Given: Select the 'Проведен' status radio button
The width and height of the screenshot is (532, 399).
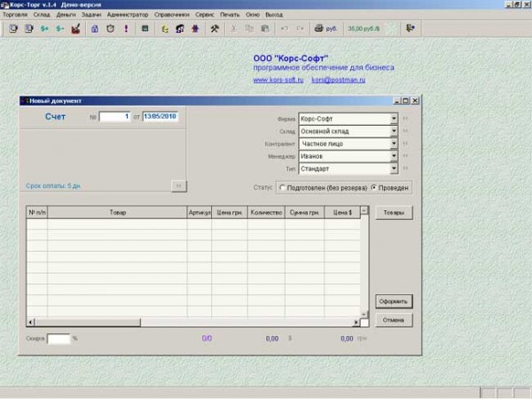Looking at the screenshot, I should pyautogui.click(x=373, y=188).
